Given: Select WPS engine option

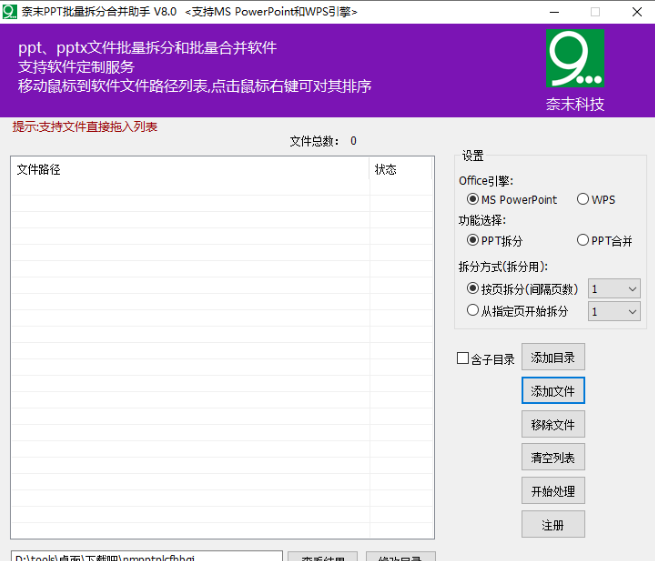Looking at the screenshot, I should (x=583, y=200).
